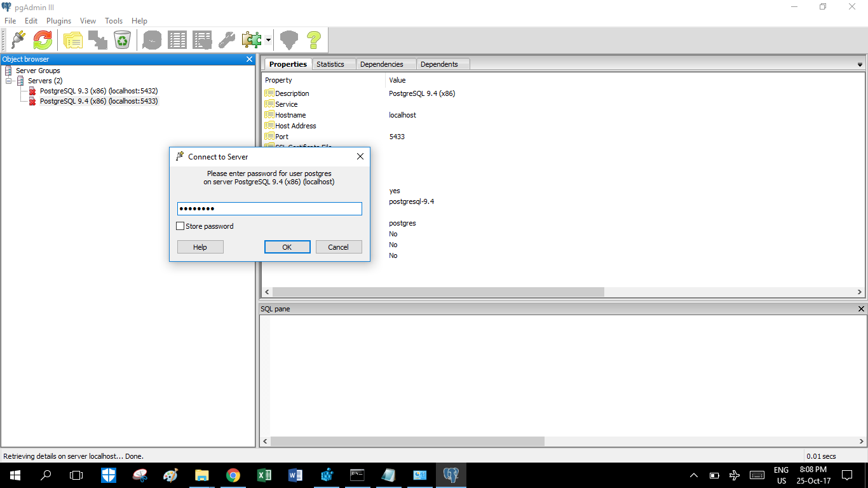
Task: Click the Help button in Connect dialog
Action: 200,247
